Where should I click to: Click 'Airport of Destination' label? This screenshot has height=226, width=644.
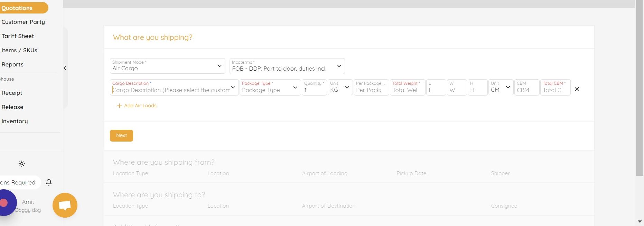tap(329, 206)
